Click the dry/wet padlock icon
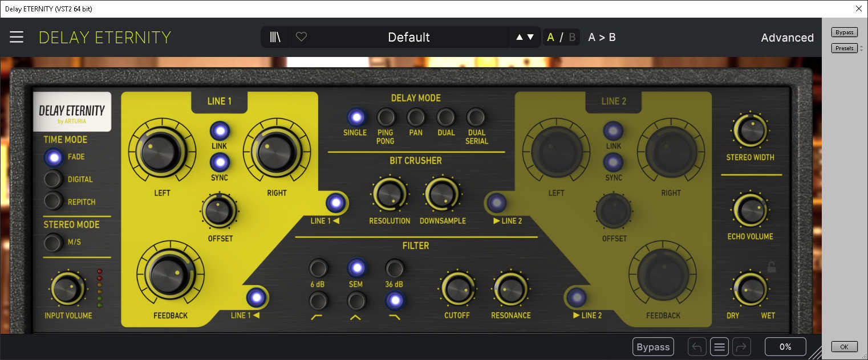 (x=771, y=267)
